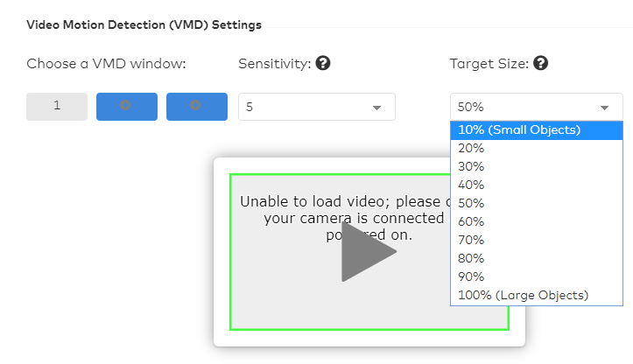Set target size to 70%

(x=472, y=240)
